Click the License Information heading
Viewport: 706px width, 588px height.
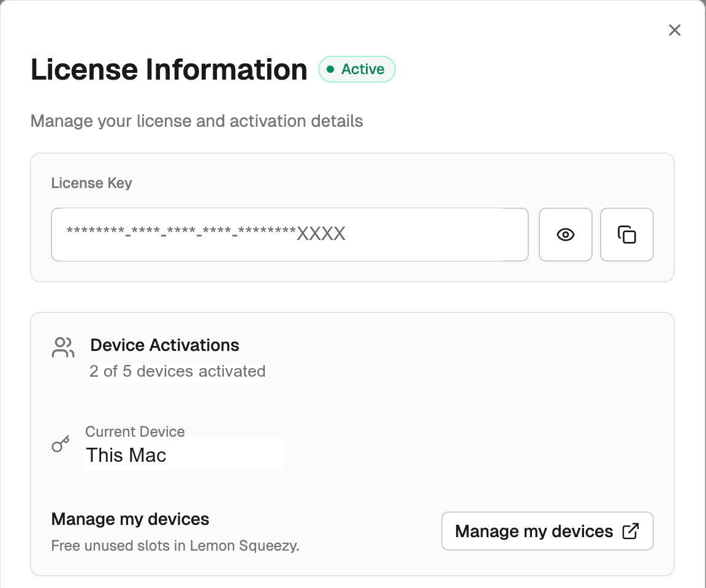(169, 69)
